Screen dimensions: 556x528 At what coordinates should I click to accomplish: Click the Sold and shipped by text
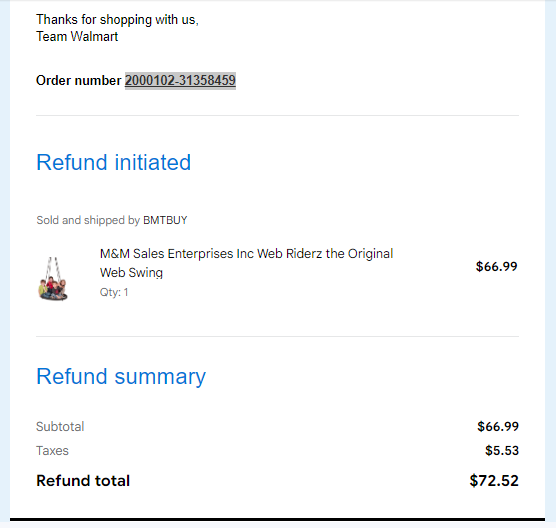coord(88,220)
